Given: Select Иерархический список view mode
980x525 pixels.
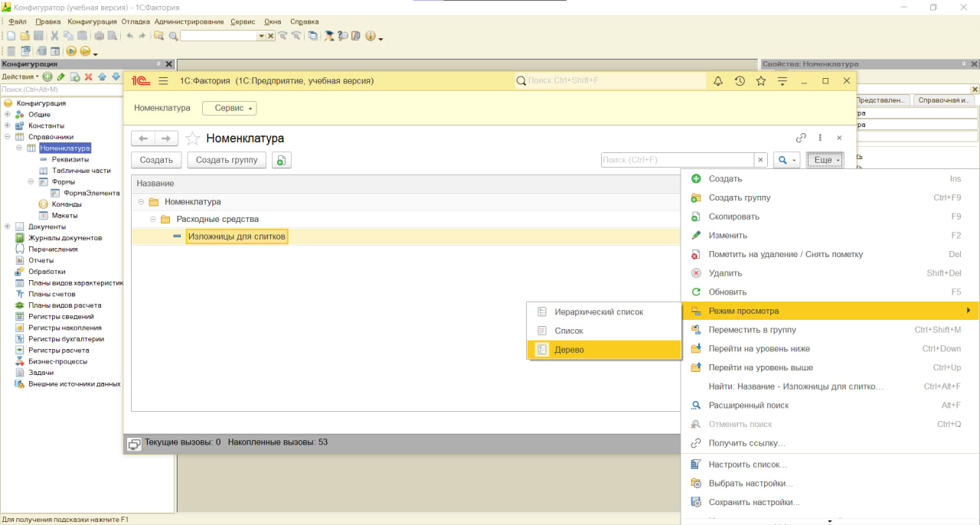Looking at the screenshot, I should pos(604,312).
